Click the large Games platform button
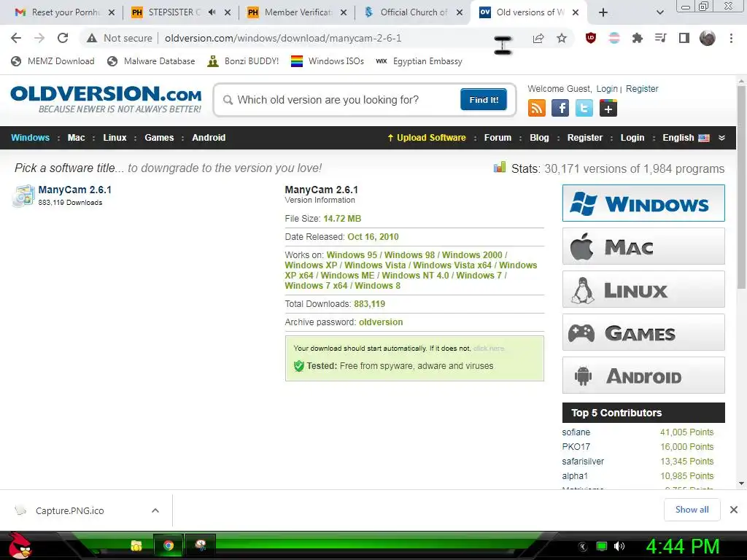The image size is (747, 560). point(643,332)
